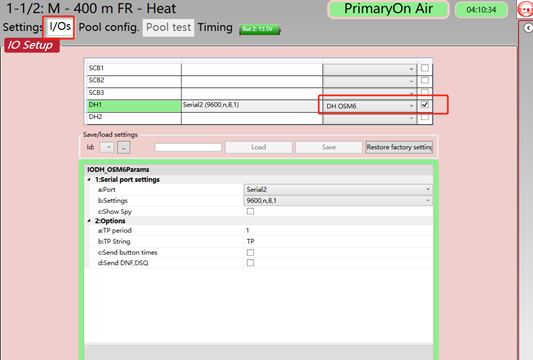
Task: Toggle the DH1 enable checkbox
Action: [425, 105]
